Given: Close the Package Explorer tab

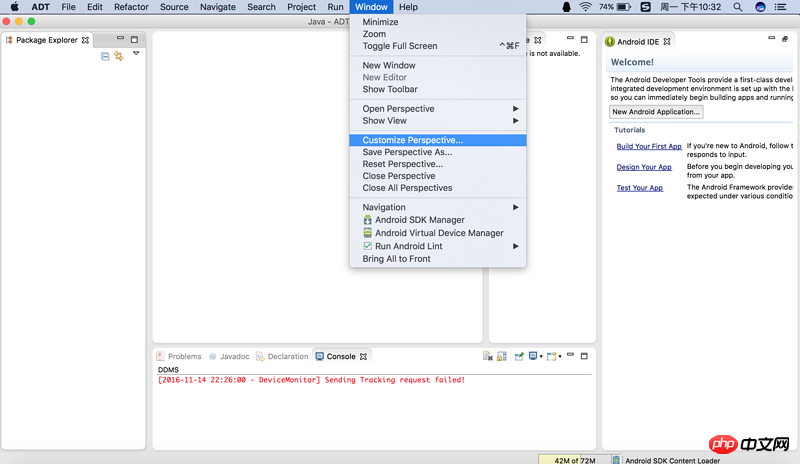Looking at the screenshot, I should pos(86,40).
